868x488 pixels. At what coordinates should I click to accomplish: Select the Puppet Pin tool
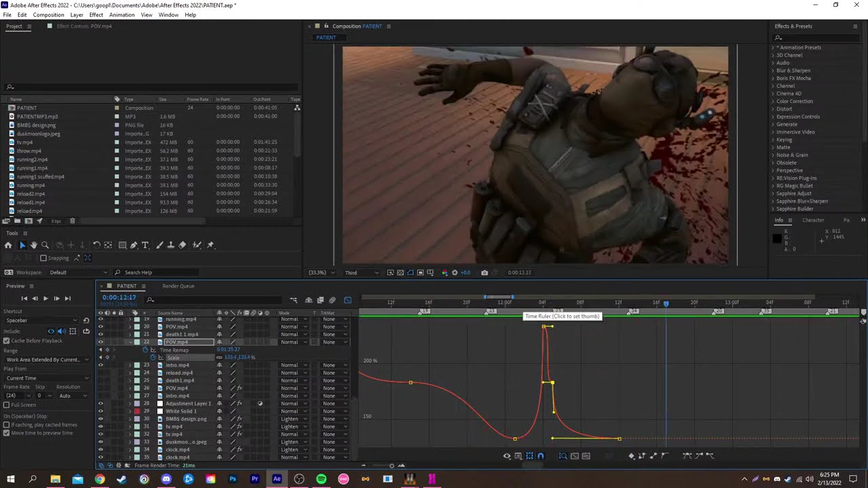click(x=210, y=245)
